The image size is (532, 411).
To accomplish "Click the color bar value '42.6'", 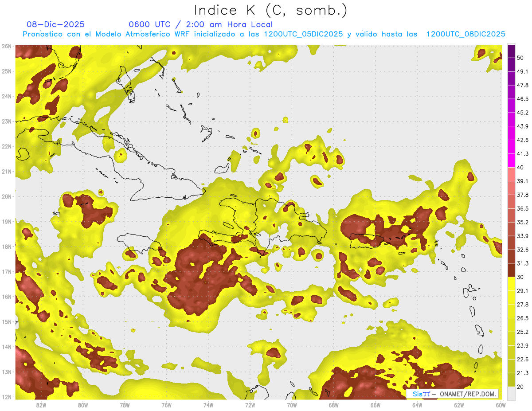I will pyautogui.click(x=522, y=140).
